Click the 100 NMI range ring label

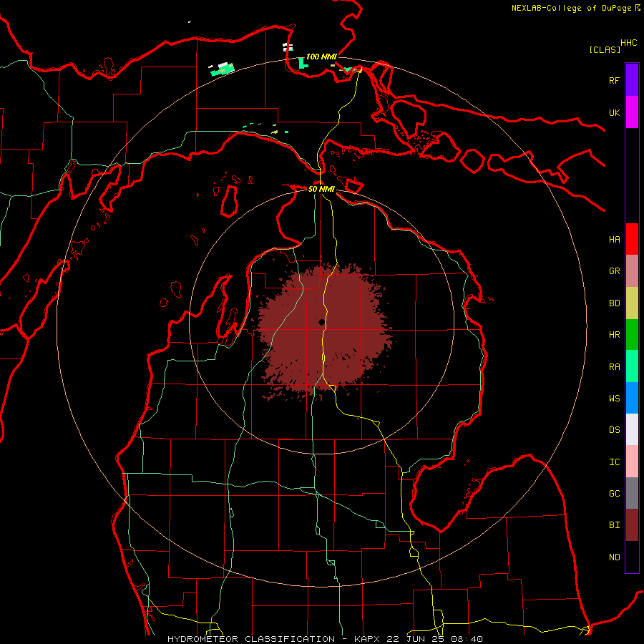pos(321,57)
